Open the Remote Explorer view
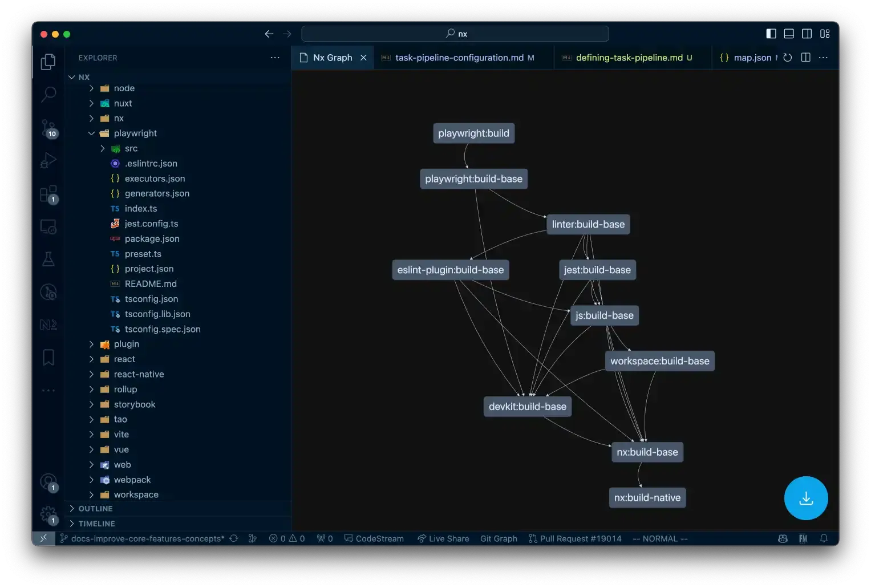 pos(48,226)
